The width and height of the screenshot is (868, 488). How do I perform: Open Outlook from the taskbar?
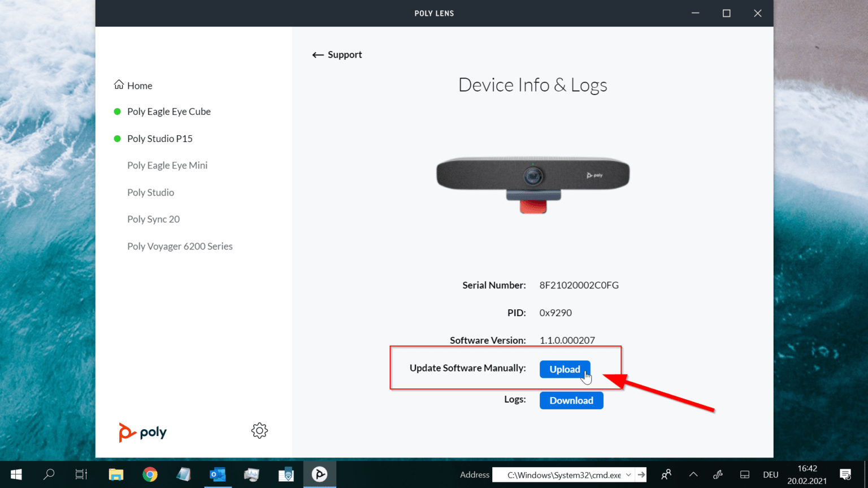(218, 474)
